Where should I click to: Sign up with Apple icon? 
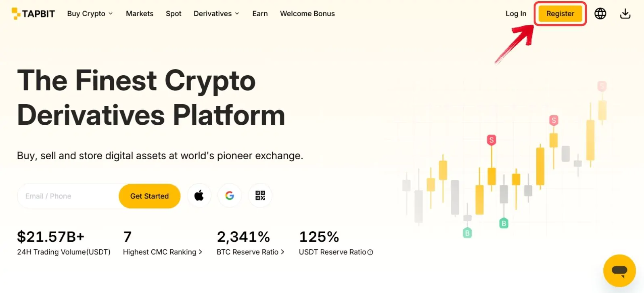(x=199, y=196)
